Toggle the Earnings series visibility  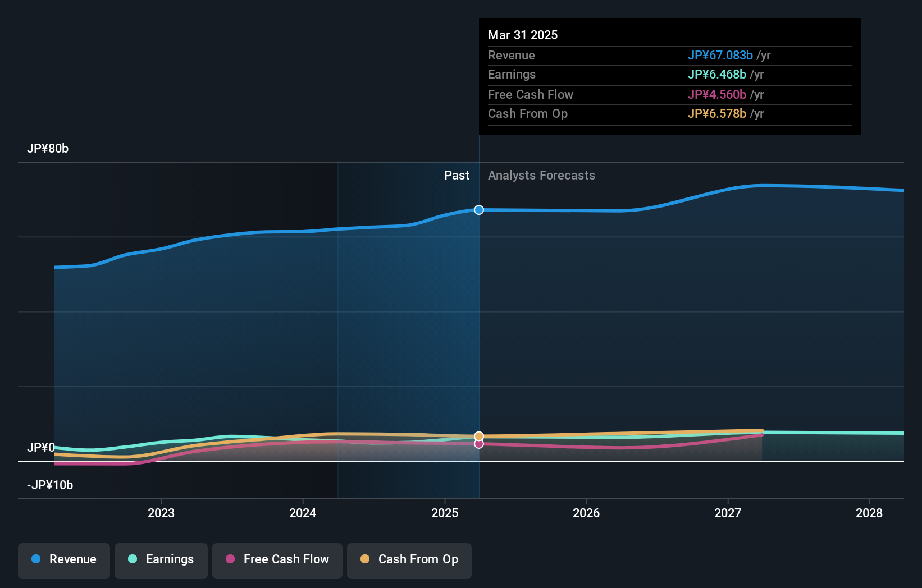(x=161, y=559)
